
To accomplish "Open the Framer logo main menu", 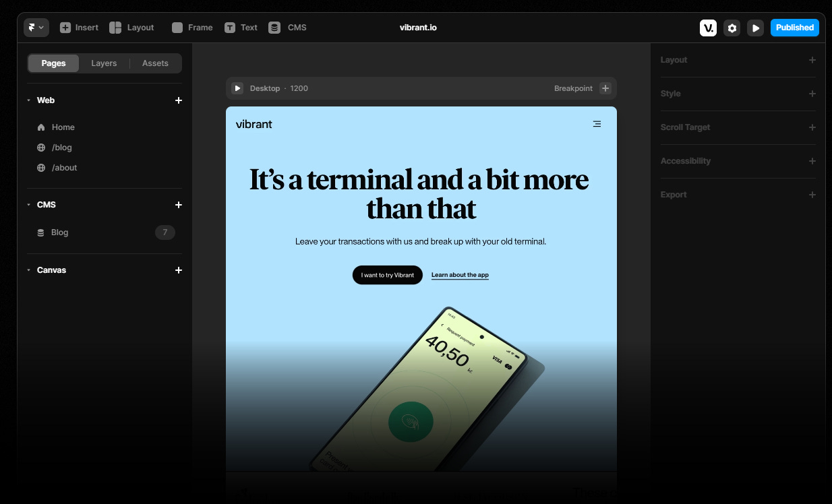I will 36,28.
